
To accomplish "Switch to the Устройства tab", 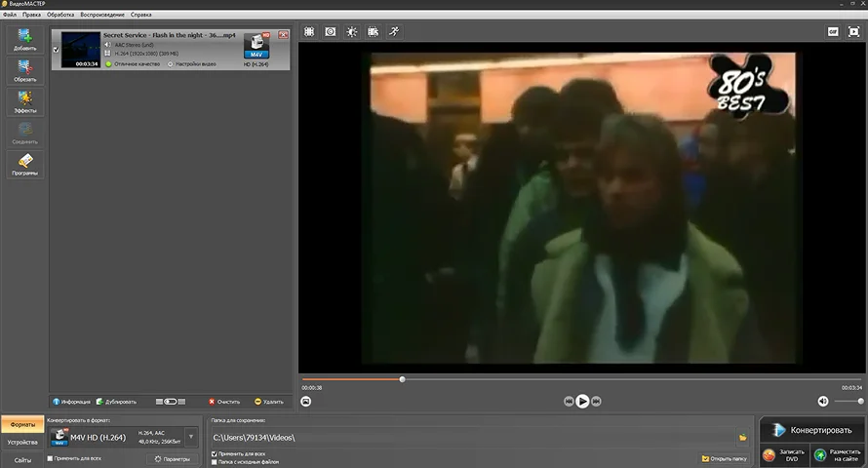I will (x=22, y=442).
